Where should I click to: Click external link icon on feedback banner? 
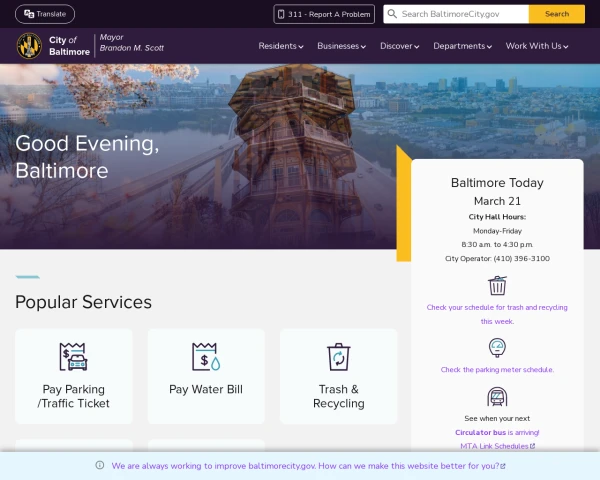[x=503, y=466]
